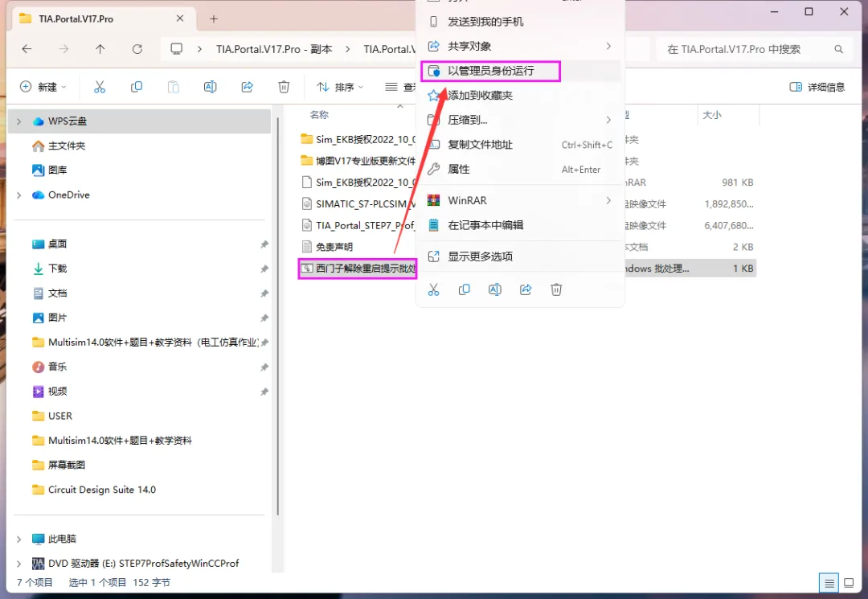Viewport: 868px width, 599px height.
Task: Click the toolbar Share icon
Action: coord(247,87)
